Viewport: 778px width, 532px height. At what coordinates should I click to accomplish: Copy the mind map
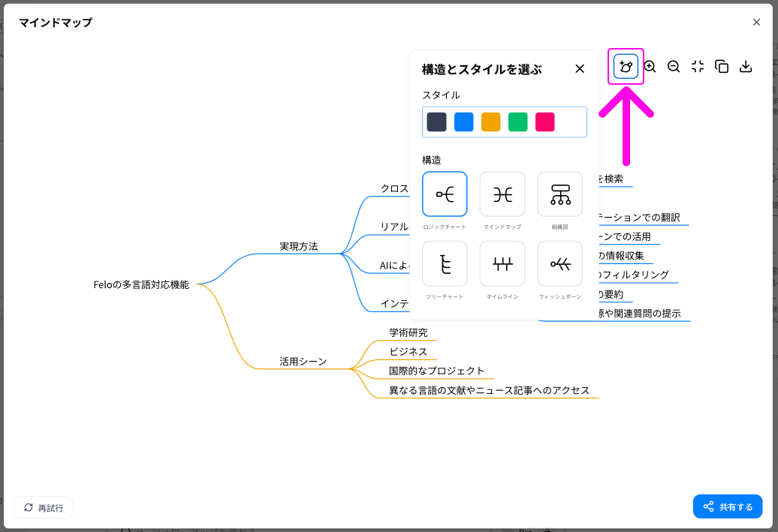pyautogui.click(x=722, y=67)
